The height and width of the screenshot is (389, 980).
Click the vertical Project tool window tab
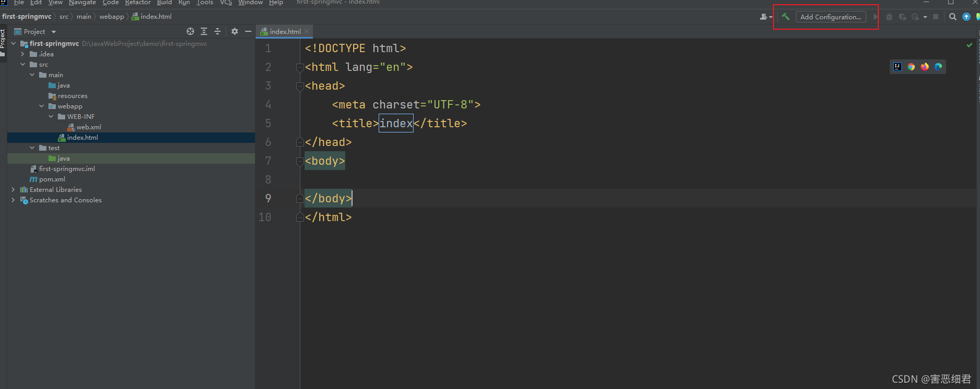coord(3,43)
